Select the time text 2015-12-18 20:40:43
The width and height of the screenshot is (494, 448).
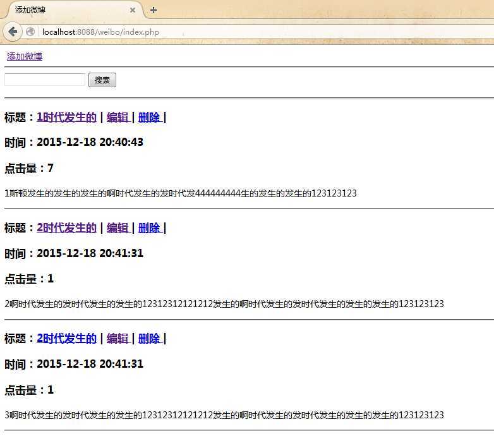90,142
